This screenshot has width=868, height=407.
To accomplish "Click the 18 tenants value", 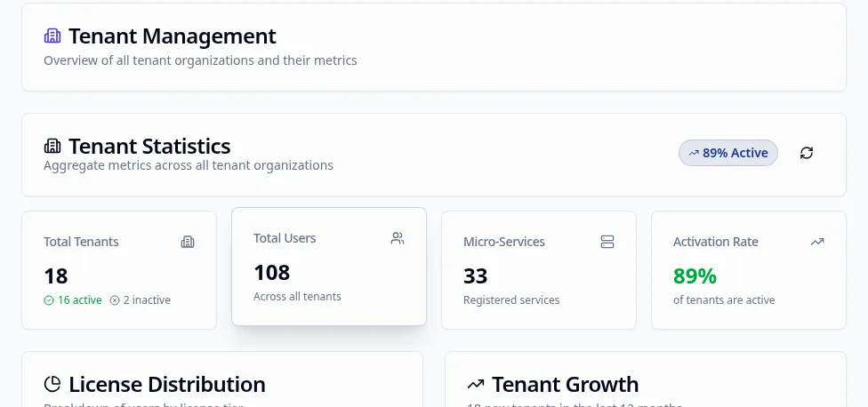I will pyautogui.click(x=56, y=275).
